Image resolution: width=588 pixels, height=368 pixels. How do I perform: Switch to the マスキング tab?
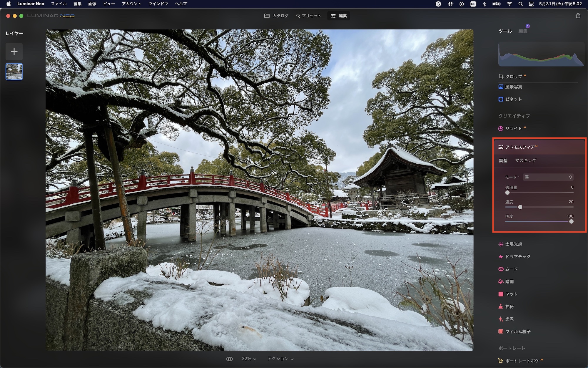point(526,160)
